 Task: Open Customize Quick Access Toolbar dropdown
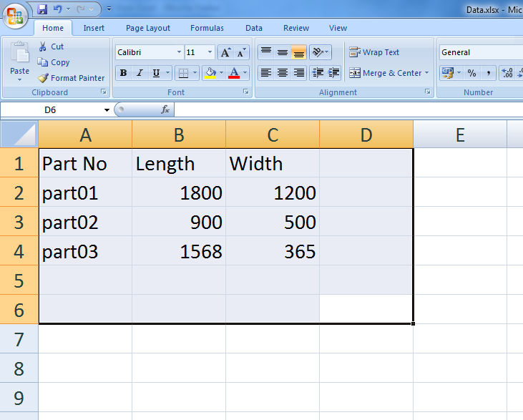click(109, 9)
